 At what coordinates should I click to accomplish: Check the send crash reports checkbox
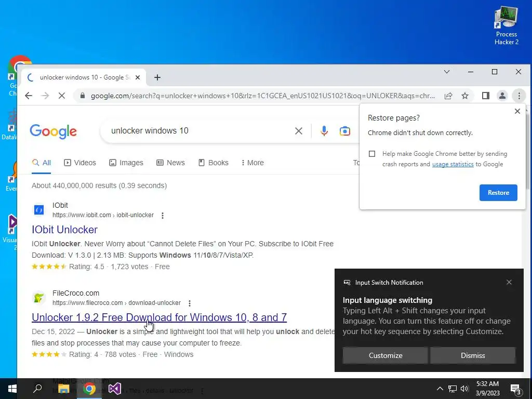[372, 154]
